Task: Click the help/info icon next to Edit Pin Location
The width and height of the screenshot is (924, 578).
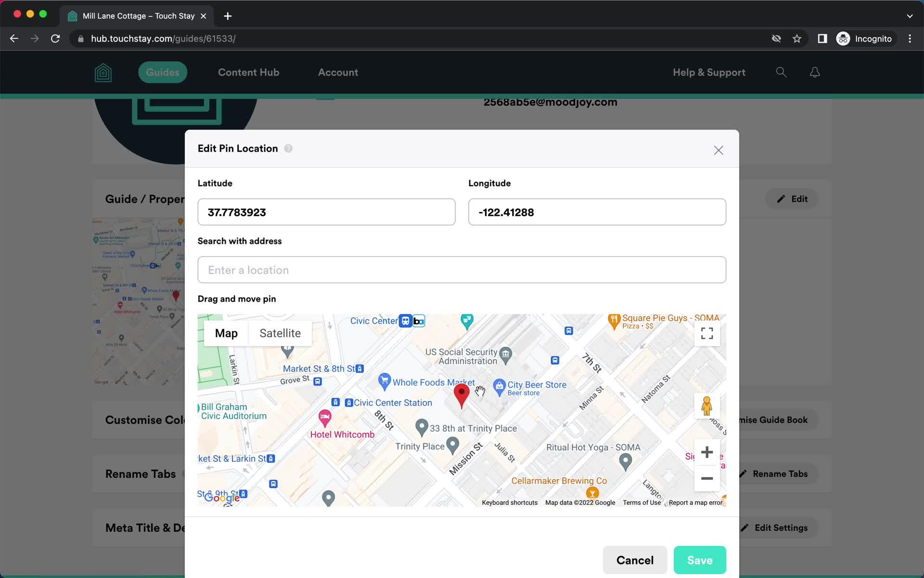Action: click(289, 148)
